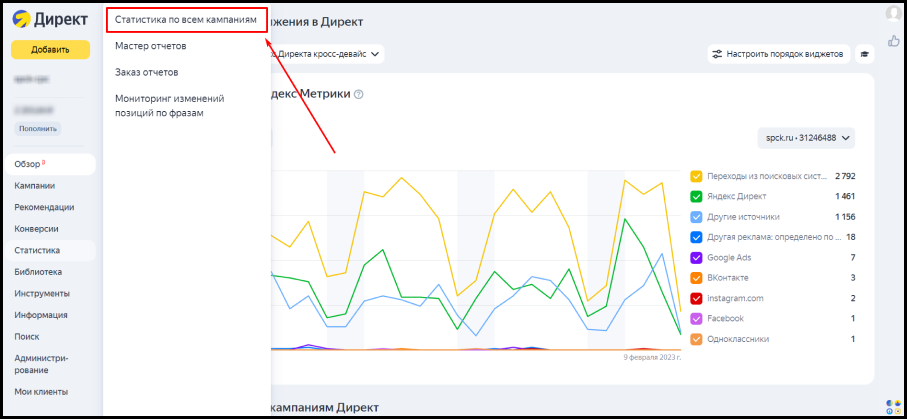This screenshot has width=907, height=419.
Task: Click the ВКонтакте legend label
Action: point(728,278)
